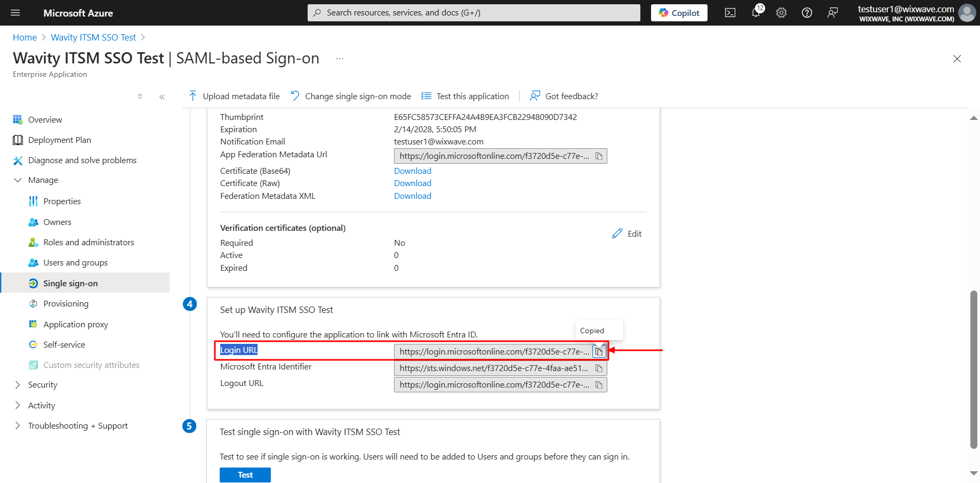Copy the Login URL
This screenshot has height=483, width=980.
(599, 352)
